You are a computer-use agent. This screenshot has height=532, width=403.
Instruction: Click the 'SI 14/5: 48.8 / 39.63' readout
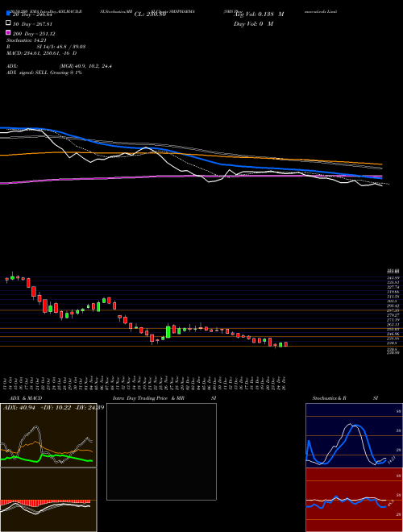tap(61, 47)
